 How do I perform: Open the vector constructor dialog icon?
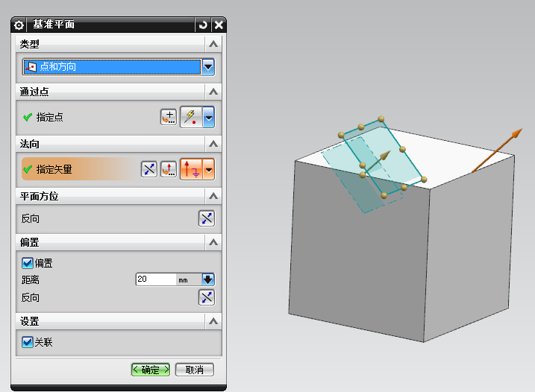click(x=169, y=169)
